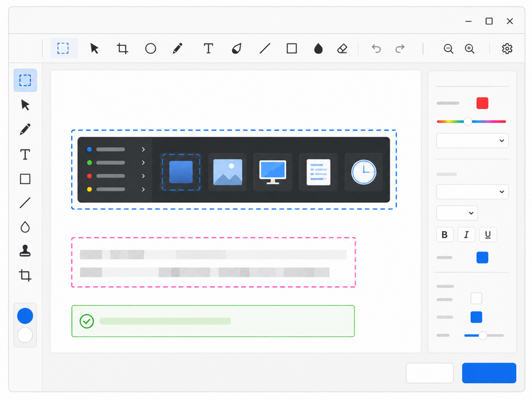Zoom out using the minus magnifier

click(x=448, y=49)
